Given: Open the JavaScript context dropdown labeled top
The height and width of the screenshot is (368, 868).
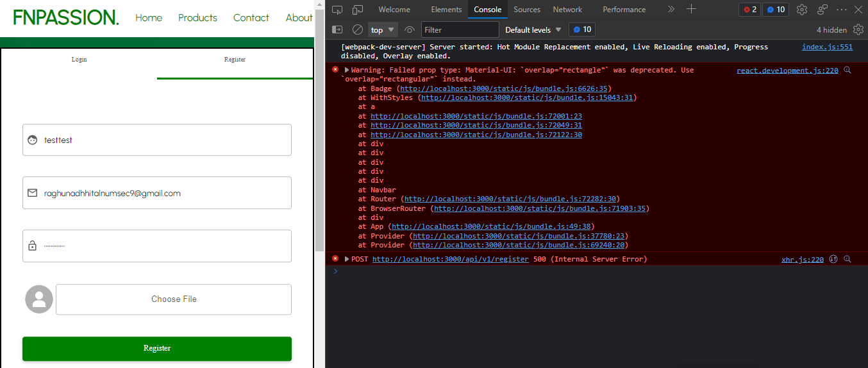Looking at the screenshot, I should pyautogui.click(x=383, y=29).
